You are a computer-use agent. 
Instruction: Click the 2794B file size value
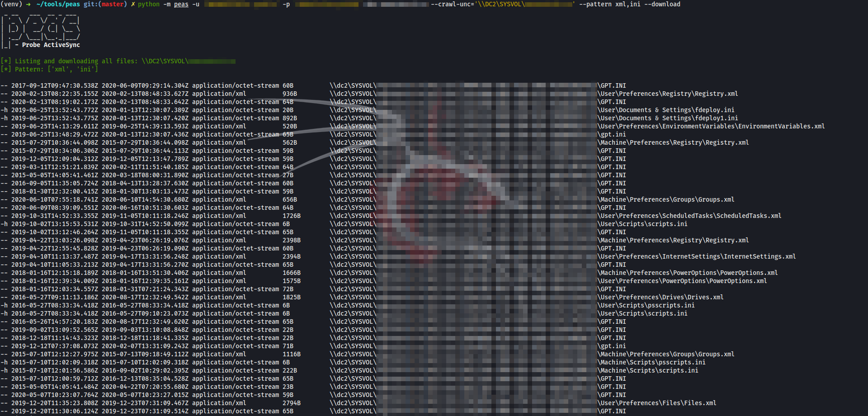(x=292, y=403)
